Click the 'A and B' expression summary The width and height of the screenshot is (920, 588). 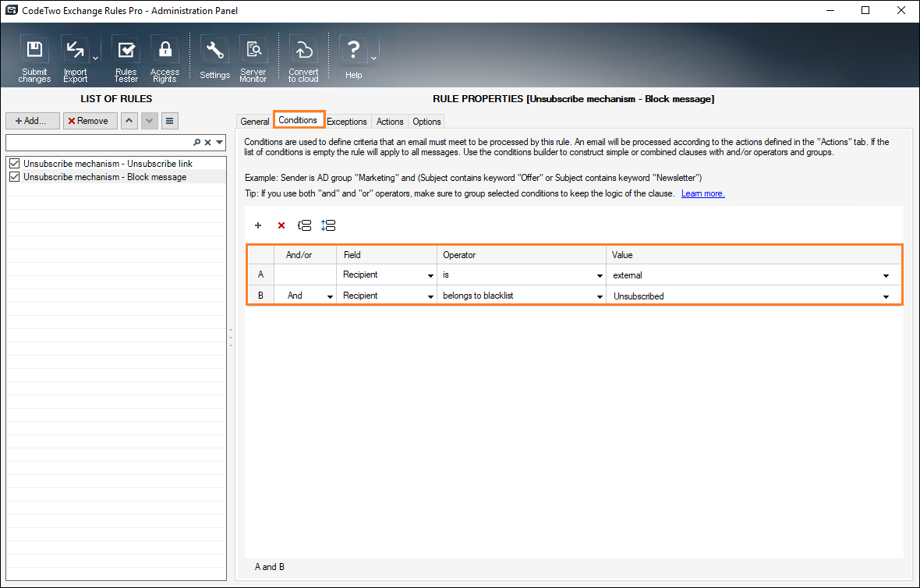[x=270, y=567]
